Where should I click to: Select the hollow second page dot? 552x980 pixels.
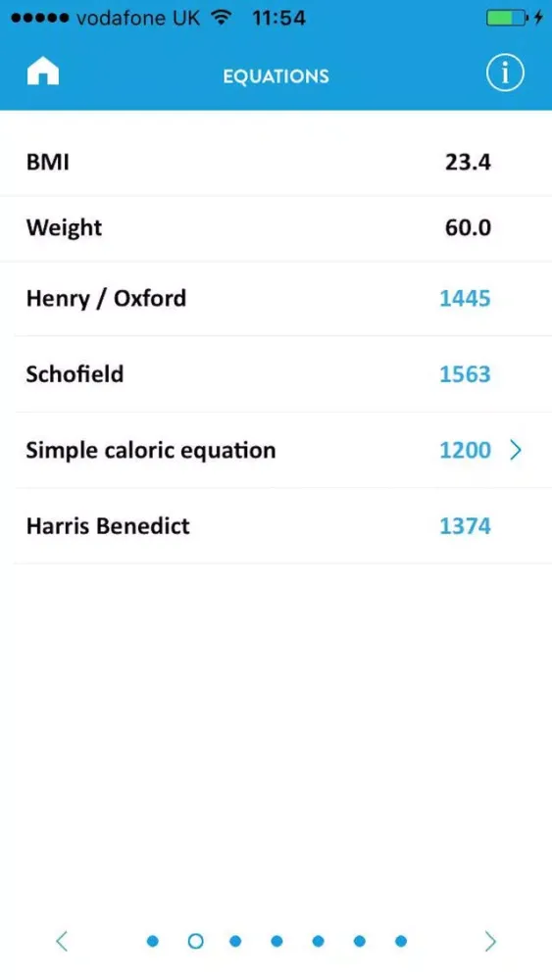(196, 941)
